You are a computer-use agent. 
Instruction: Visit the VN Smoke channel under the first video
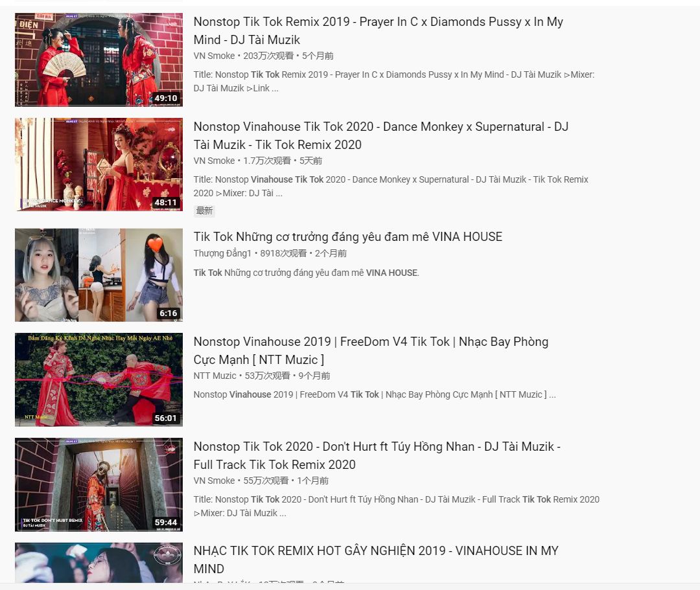(214, 56)
